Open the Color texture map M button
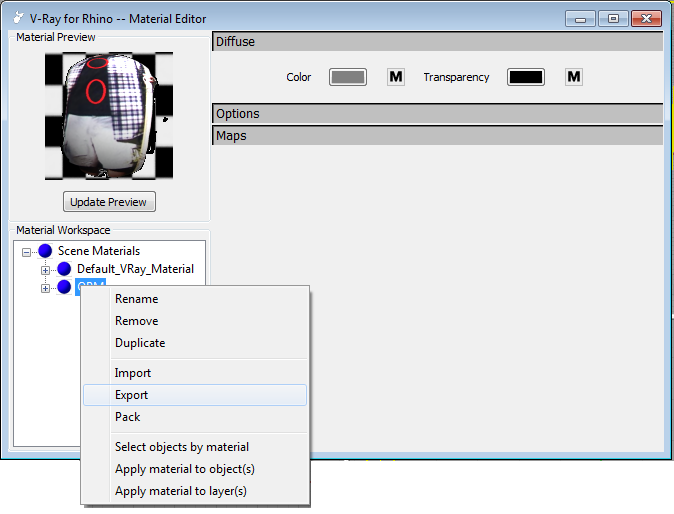This screenshot has height=514, width=674. click(x=396, y=77)
